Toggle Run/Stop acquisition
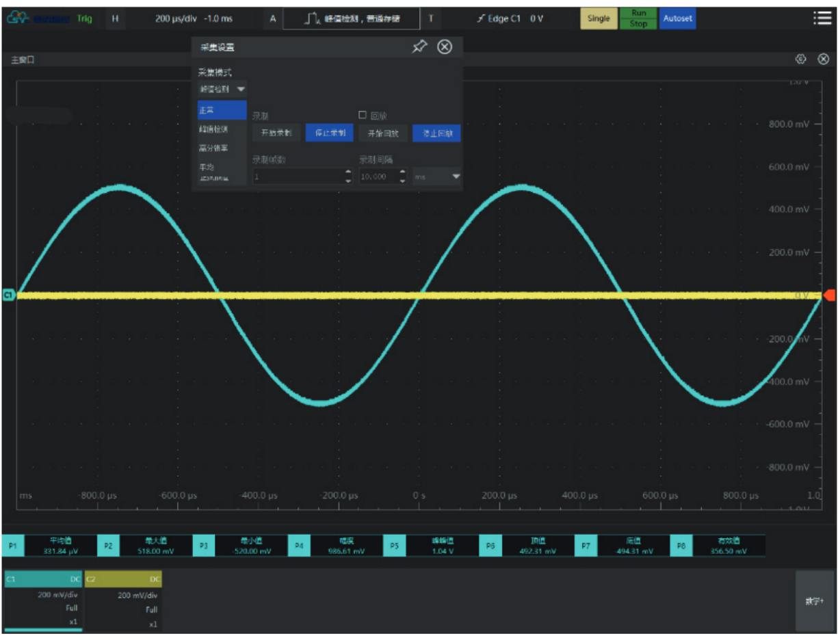Screen dimensions: 840x636 pos(638,18)
